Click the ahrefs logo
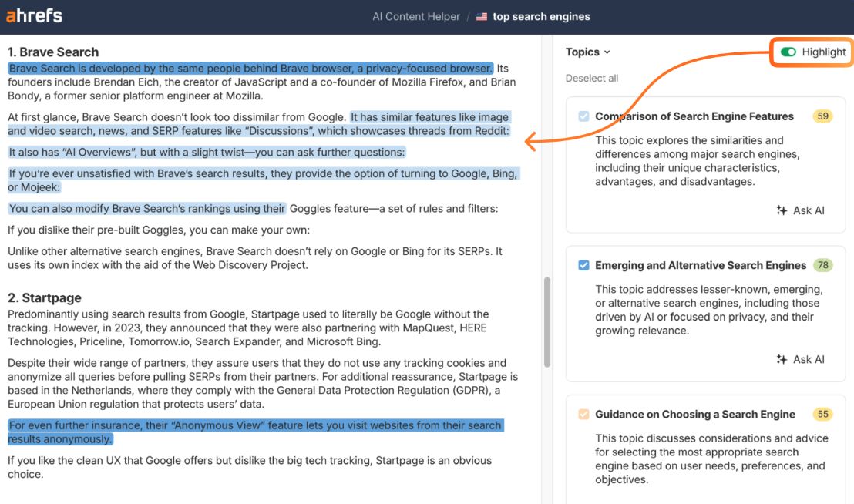 pos(32,15)
